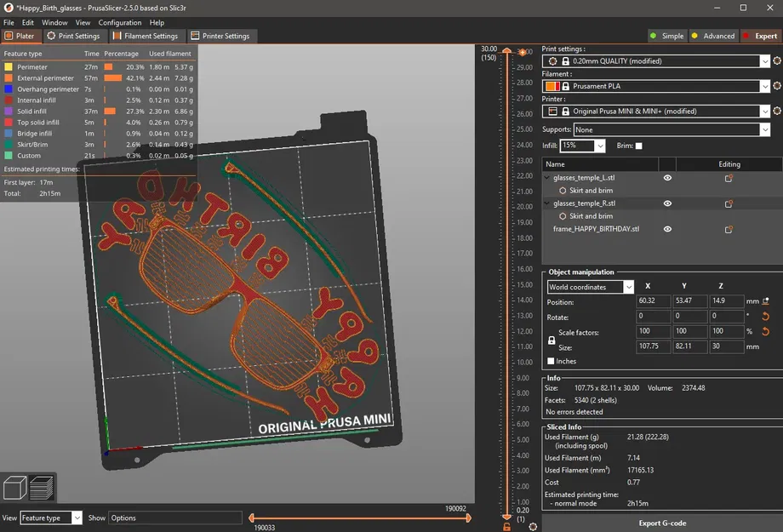Hide glasses_temple_L.stl using eye icon
The image size is (783, 532).
(668, 178)
